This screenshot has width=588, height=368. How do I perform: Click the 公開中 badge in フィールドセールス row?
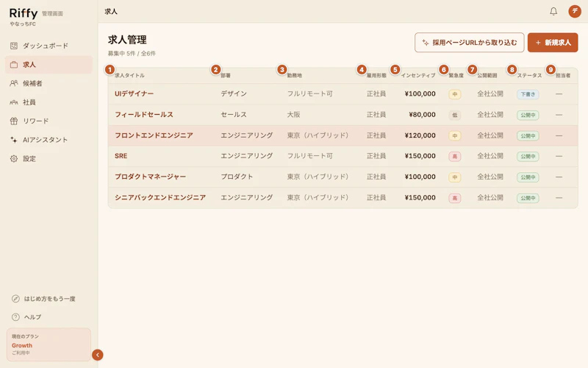click(528, 115)
